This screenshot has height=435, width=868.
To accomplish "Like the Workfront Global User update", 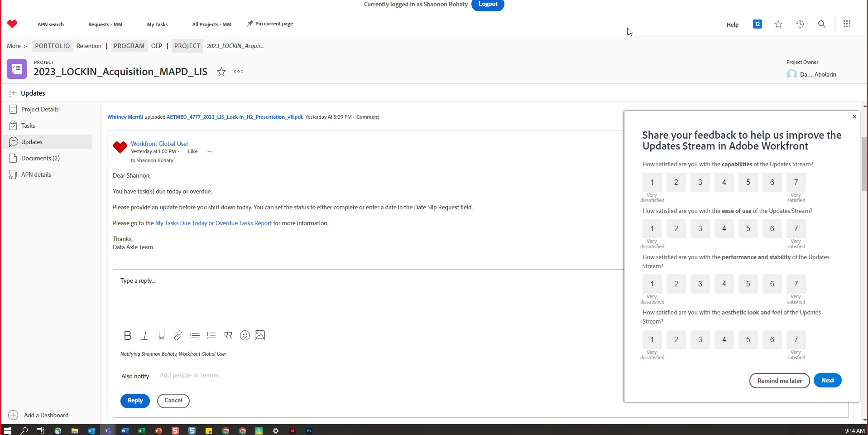I will (x=193, y=151).
